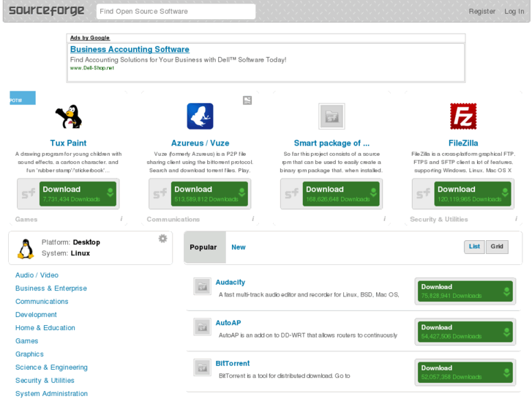Screen dimensions: 532x399
Task: Browse the Business & Enterprise category
Action: [51, 288]
